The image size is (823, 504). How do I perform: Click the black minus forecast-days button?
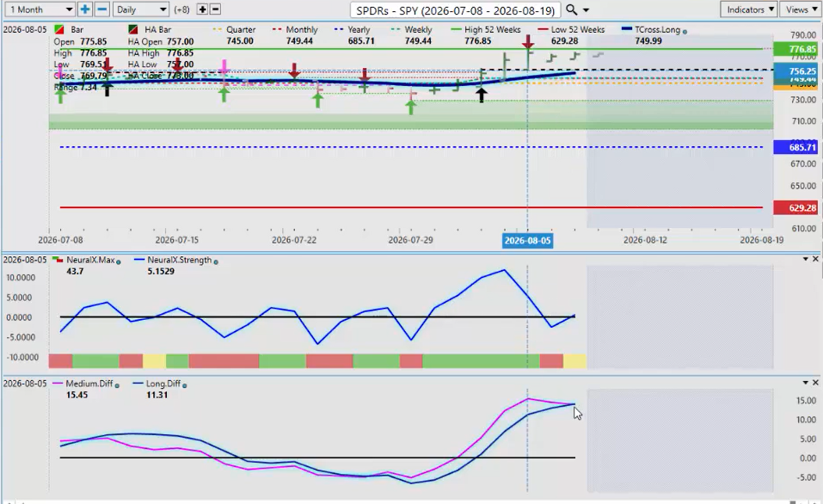[x=215, y=9]
